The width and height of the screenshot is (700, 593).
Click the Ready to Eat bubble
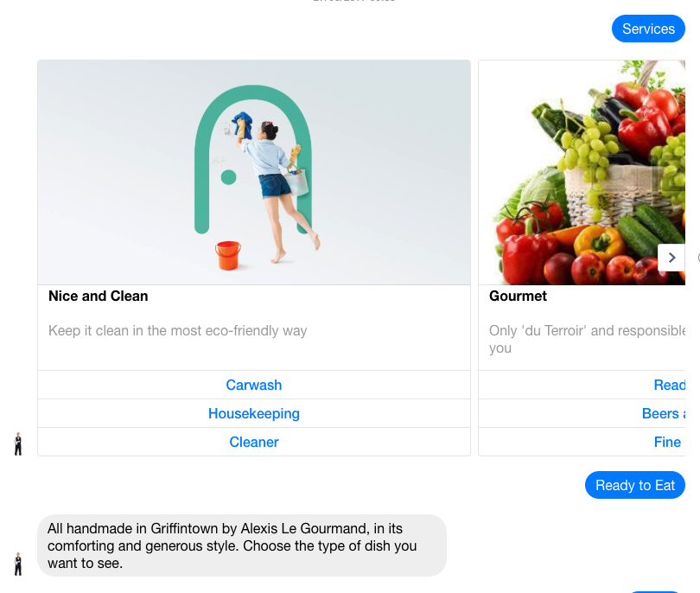point(635,485)
